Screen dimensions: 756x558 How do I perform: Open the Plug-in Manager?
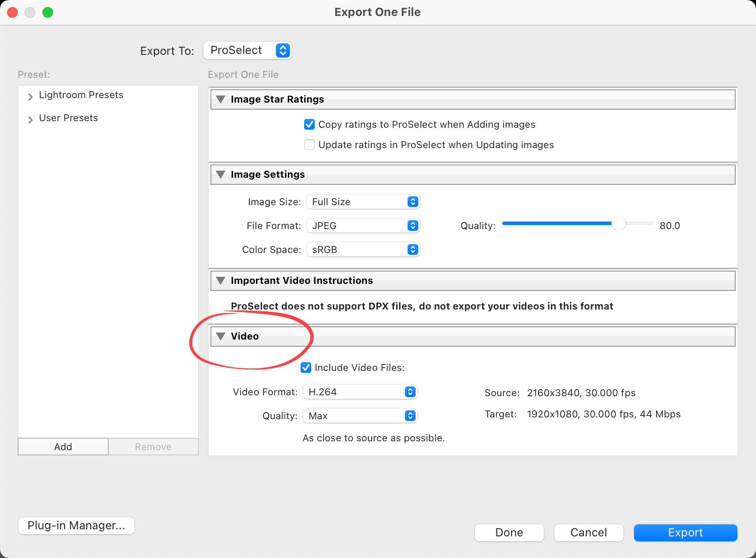(x=76, y=526)
